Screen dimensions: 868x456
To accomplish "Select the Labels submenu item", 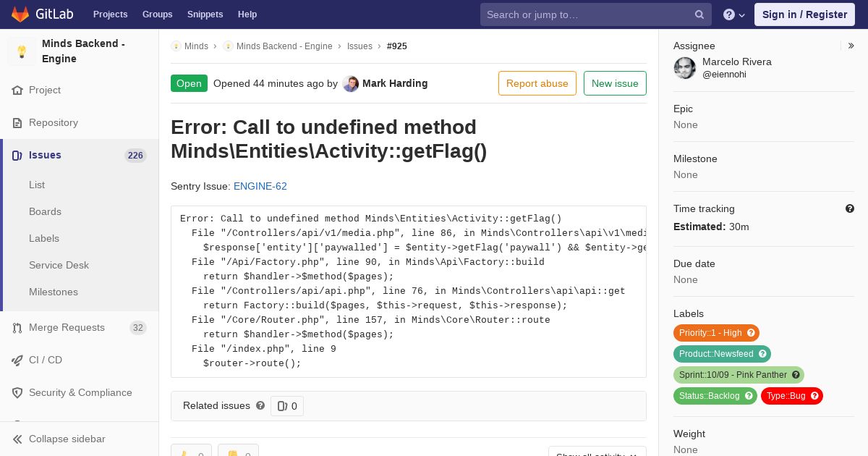I will click(44, 239).
